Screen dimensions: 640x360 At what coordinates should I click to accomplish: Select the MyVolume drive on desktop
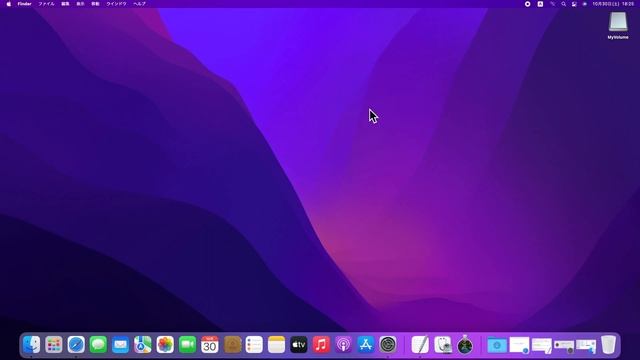point(618,25)
